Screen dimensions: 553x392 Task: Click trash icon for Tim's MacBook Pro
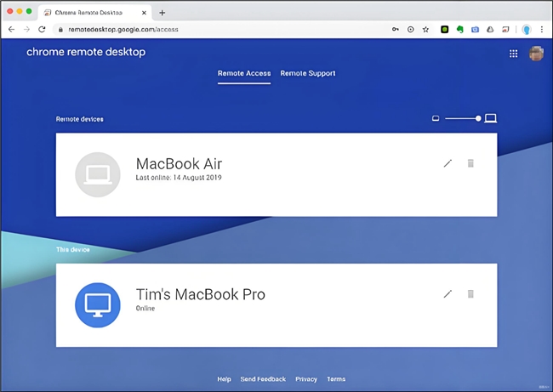point(470,294)
